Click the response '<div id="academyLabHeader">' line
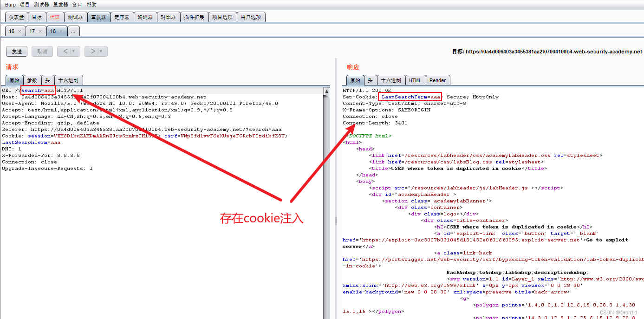Image resolution: width=644 pixels, height=319 pixels. pyautogui.click(x=412, y=195)
